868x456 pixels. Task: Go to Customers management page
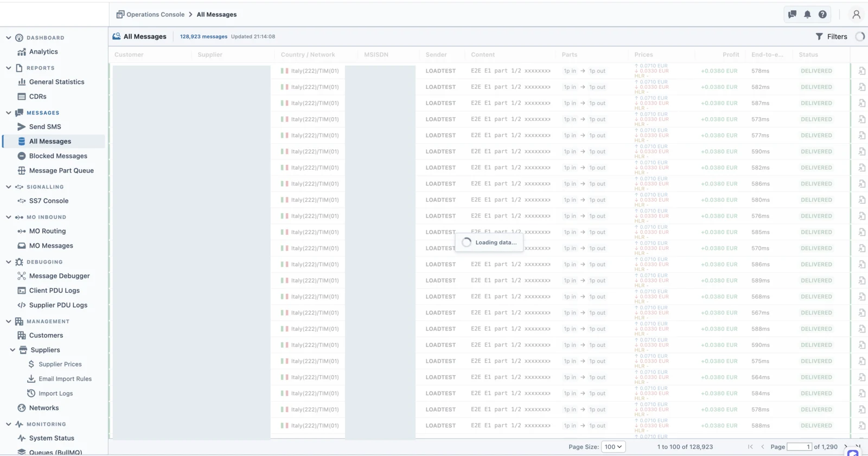[x=46, y=336]
